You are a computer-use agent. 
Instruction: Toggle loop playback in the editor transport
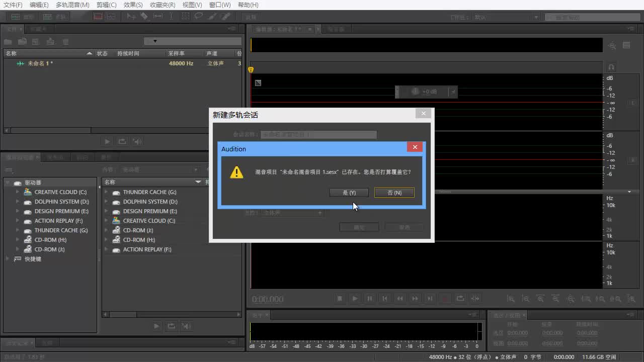click(x=460, y=298)
